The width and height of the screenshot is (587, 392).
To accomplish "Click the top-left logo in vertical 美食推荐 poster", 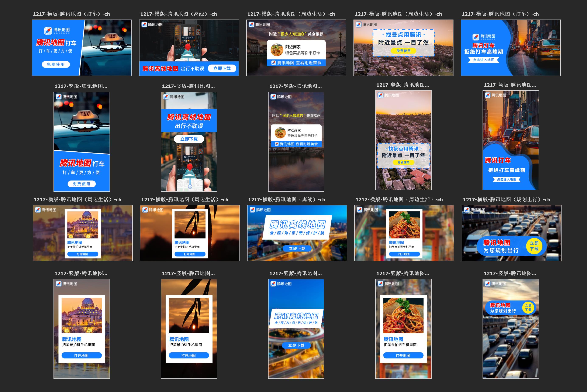I will [281, 97].
